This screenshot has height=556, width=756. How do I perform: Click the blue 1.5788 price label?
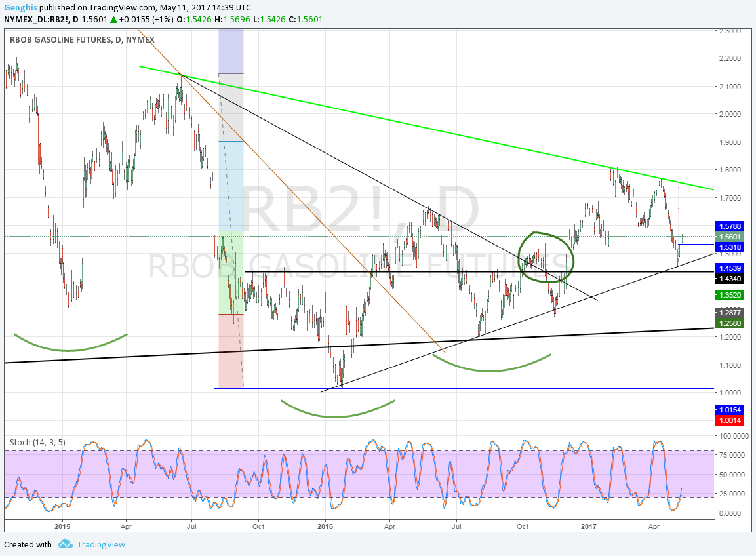tap(730, 226)
